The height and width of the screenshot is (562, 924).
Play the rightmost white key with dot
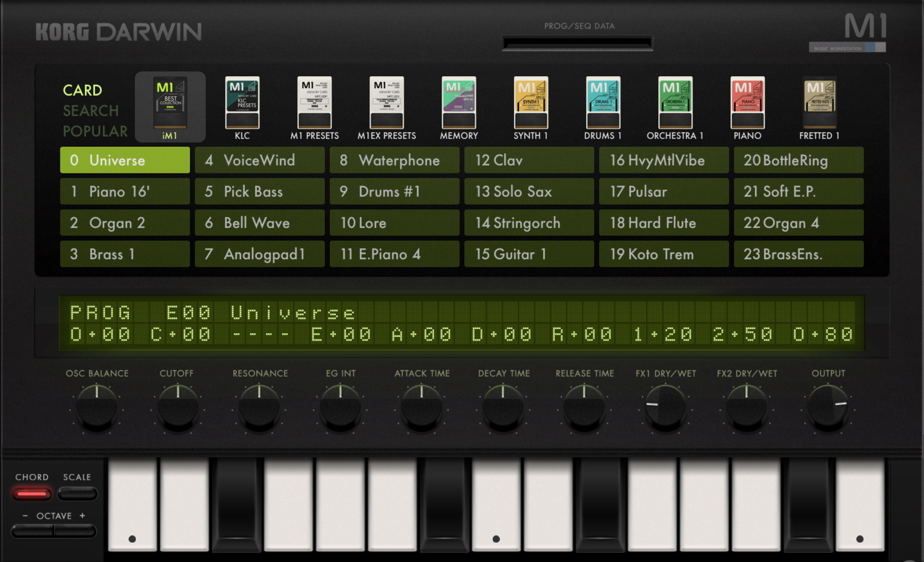860,504
